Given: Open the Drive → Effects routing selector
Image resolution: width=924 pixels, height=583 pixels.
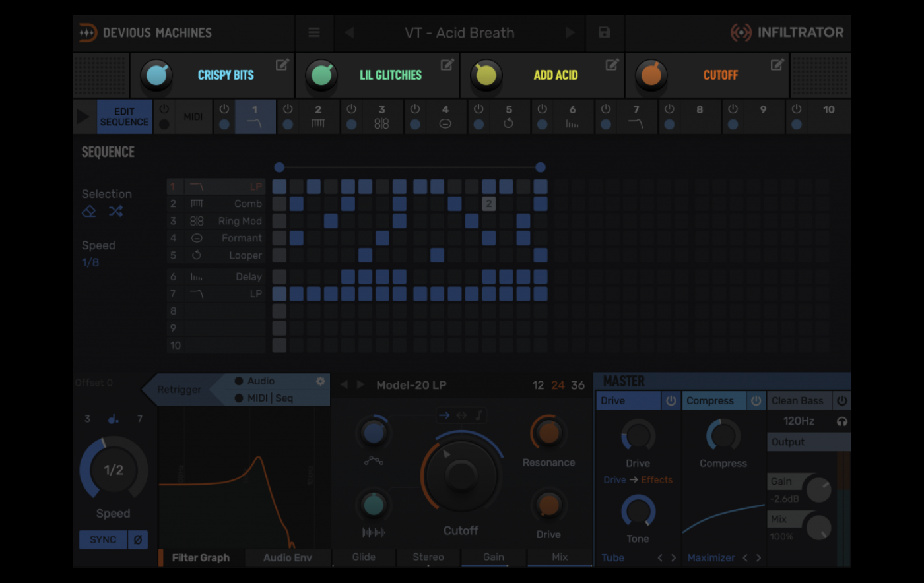Looking at the screenshot, I should coord(638,480).
